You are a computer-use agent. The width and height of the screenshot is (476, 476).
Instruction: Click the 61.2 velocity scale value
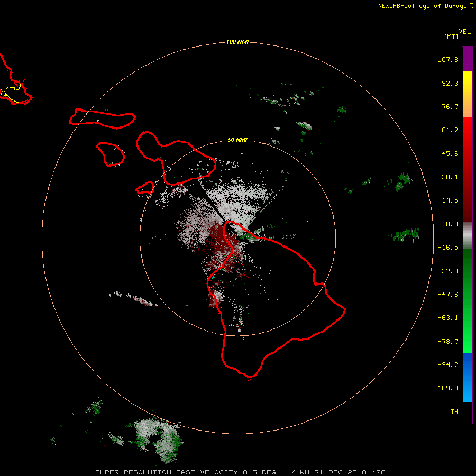click(450, 130)
